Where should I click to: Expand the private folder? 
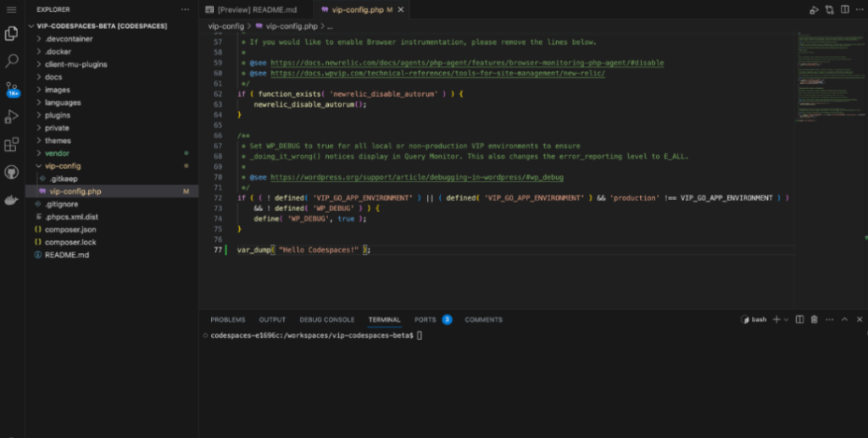57,128
